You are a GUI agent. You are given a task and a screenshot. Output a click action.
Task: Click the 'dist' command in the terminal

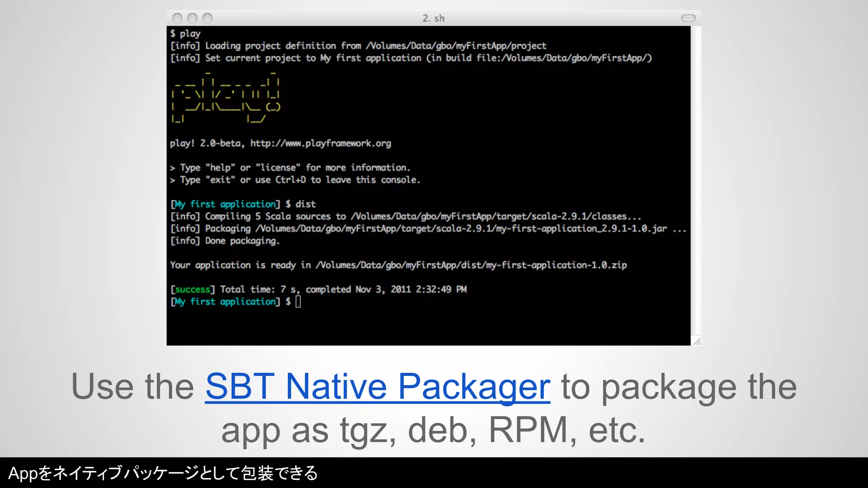[x=306, y=204]
